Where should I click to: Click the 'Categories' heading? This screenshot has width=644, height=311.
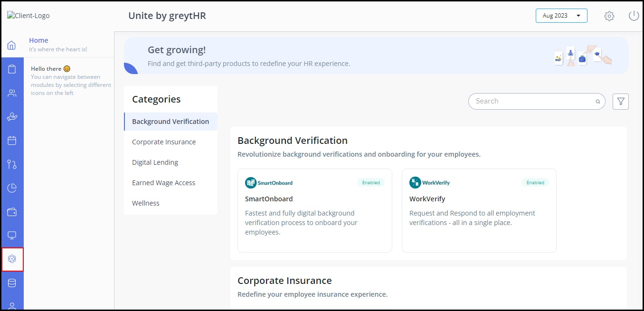(156, 99)
